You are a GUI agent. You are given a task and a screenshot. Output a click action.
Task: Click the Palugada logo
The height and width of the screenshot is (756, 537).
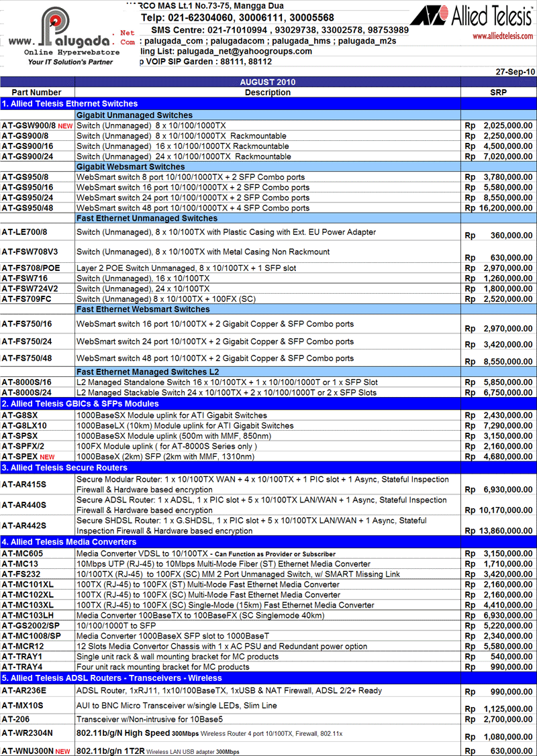[x=71, y=37]
